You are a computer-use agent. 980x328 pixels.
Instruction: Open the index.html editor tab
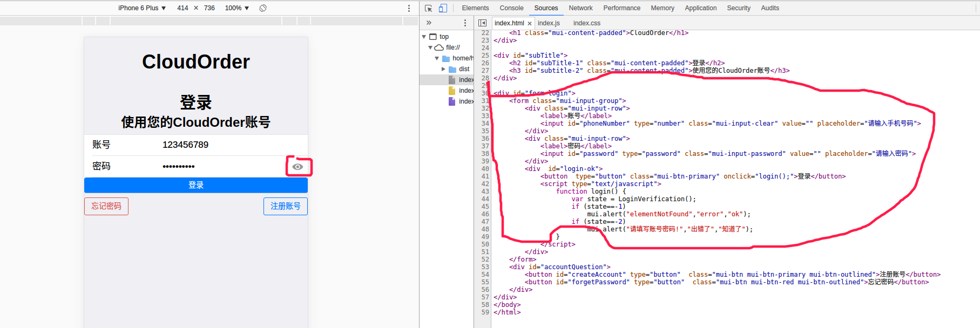tap(509, 23)
